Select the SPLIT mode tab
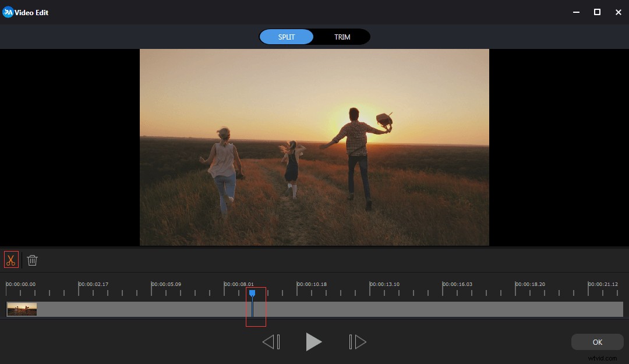The image size is (629, 364). (286, 37)
